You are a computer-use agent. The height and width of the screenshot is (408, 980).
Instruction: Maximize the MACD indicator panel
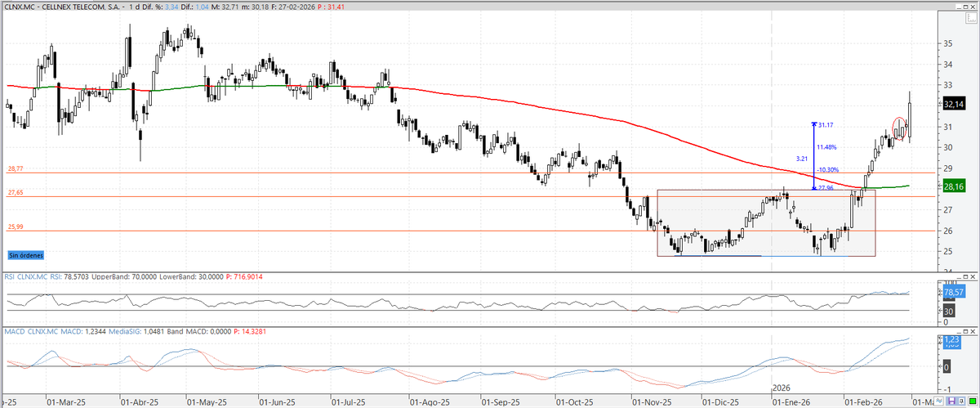tap(966, 331)
